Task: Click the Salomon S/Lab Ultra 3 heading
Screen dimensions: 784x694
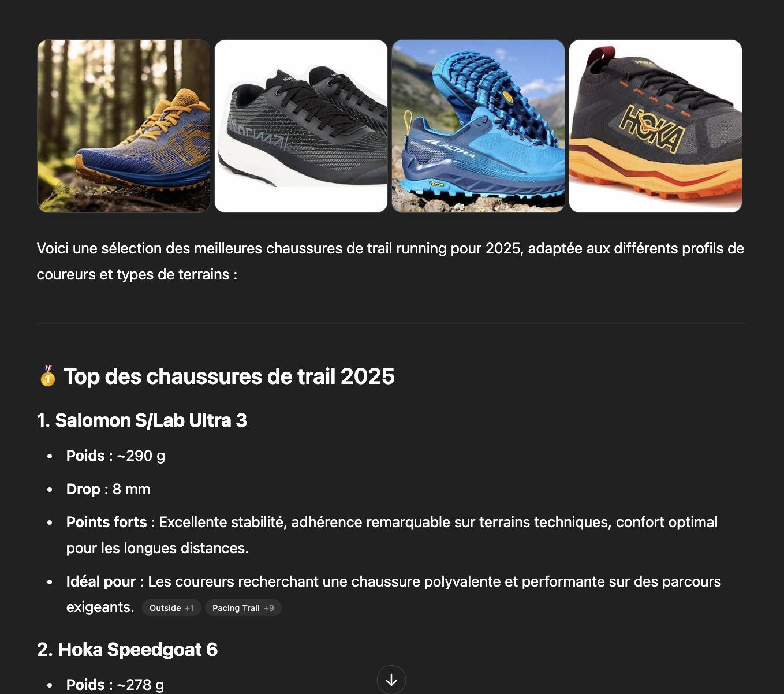Action: click(x=142, y=420)
